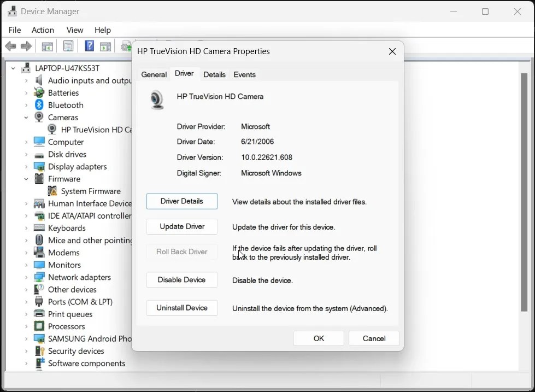
Task: Click the webcam icon in the properties dialog
Action: click(x=156, y=100)
